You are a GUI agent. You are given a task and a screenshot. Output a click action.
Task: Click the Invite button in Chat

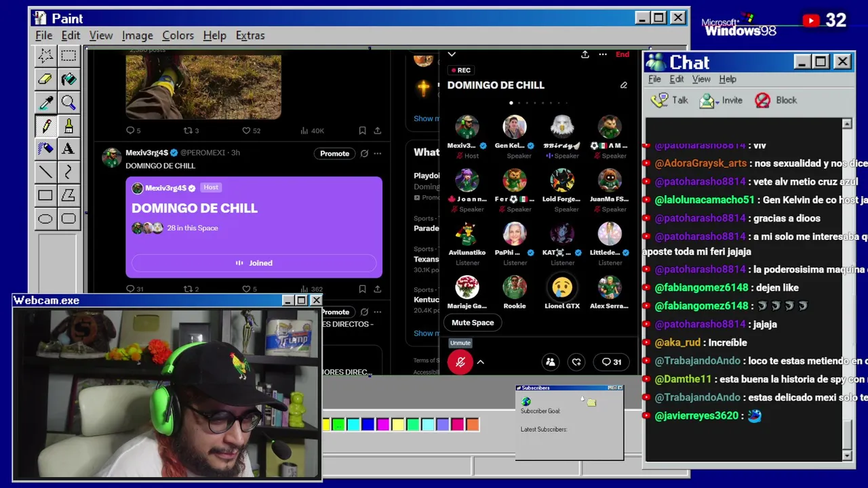[721, 100]
